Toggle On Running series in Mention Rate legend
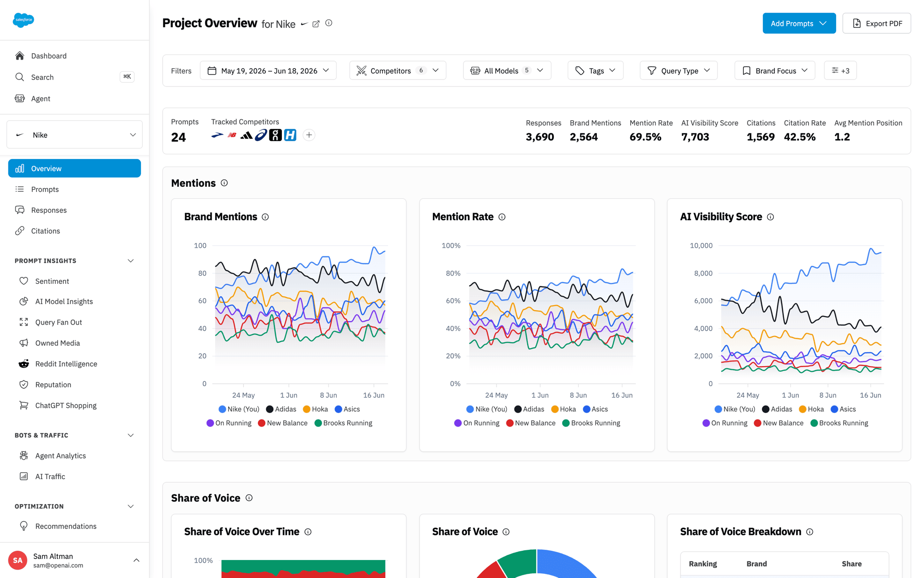This screenshot has width=924, height=578. point(477,423)
